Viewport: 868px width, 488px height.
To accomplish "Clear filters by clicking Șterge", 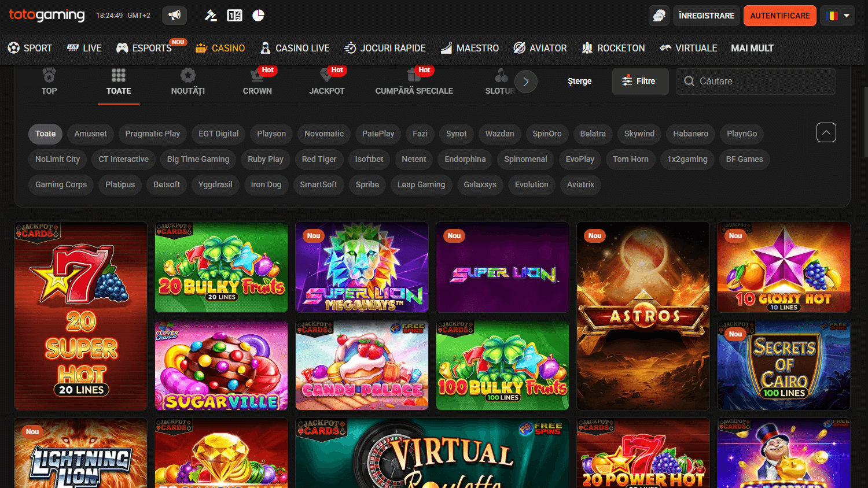I will (x=579, y=81).
